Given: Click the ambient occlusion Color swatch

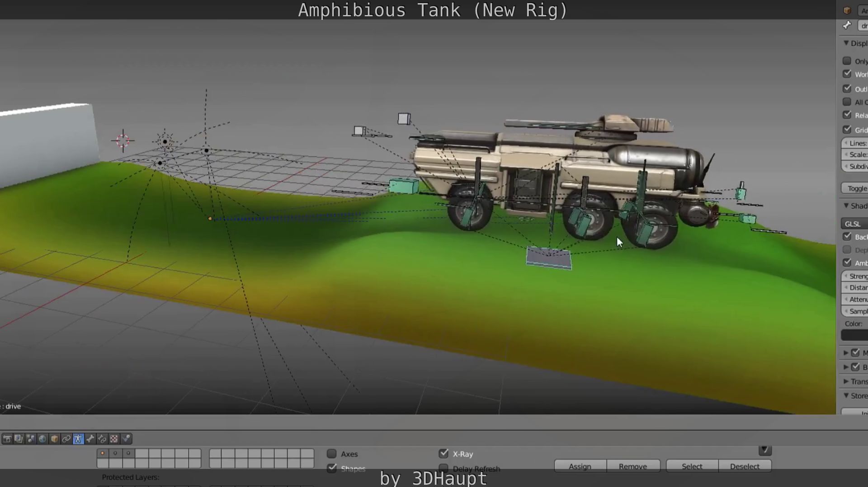Looking at the screenshot, I should 854,335.
